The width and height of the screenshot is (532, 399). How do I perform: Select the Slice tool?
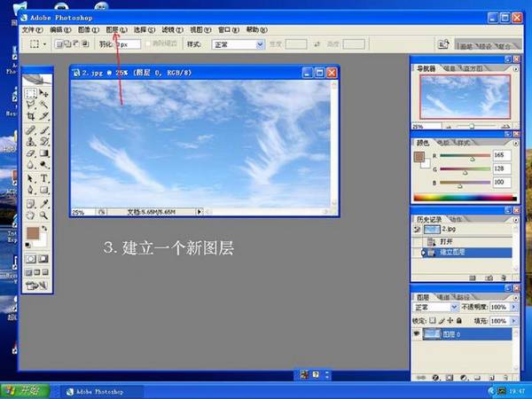pos(43,116)
